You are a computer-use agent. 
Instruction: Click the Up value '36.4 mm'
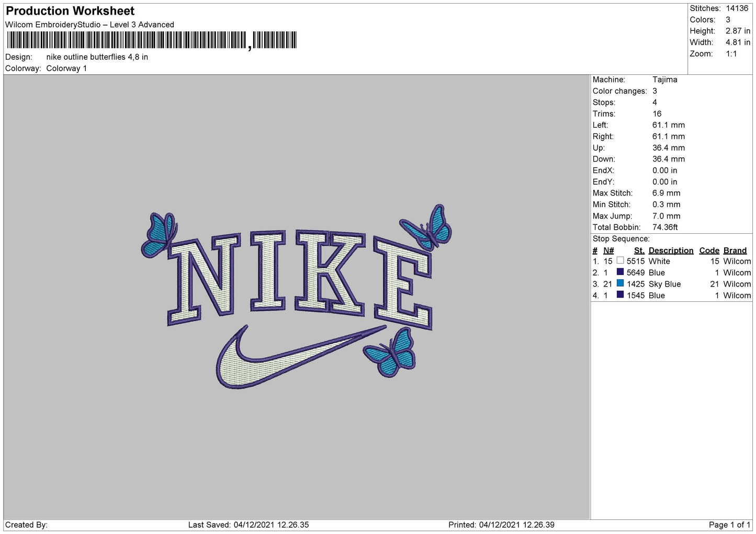pos(669,147)
